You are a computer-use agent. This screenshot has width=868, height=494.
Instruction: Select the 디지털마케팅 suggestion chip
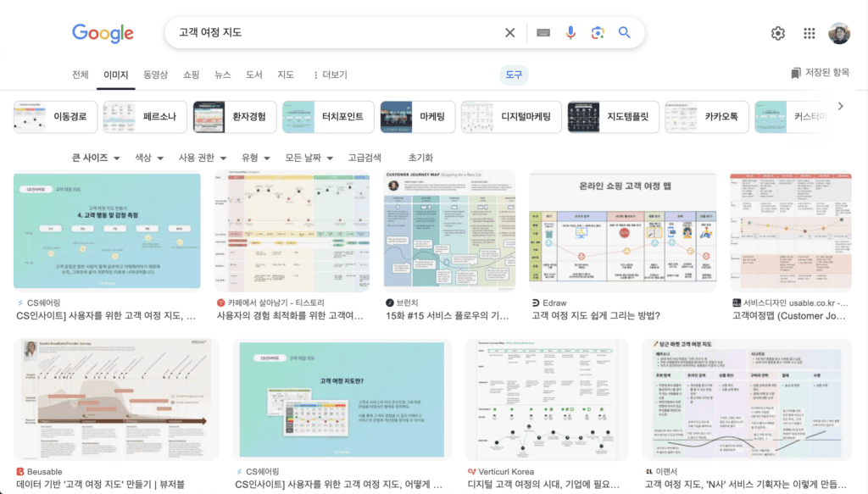click(511, 117)
